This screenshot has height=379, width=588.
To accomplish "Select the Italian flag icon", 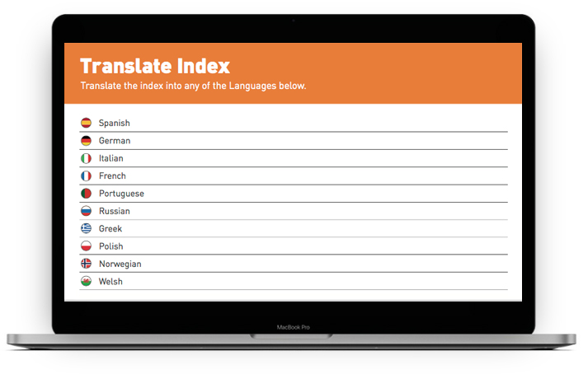I will [86, 158].
